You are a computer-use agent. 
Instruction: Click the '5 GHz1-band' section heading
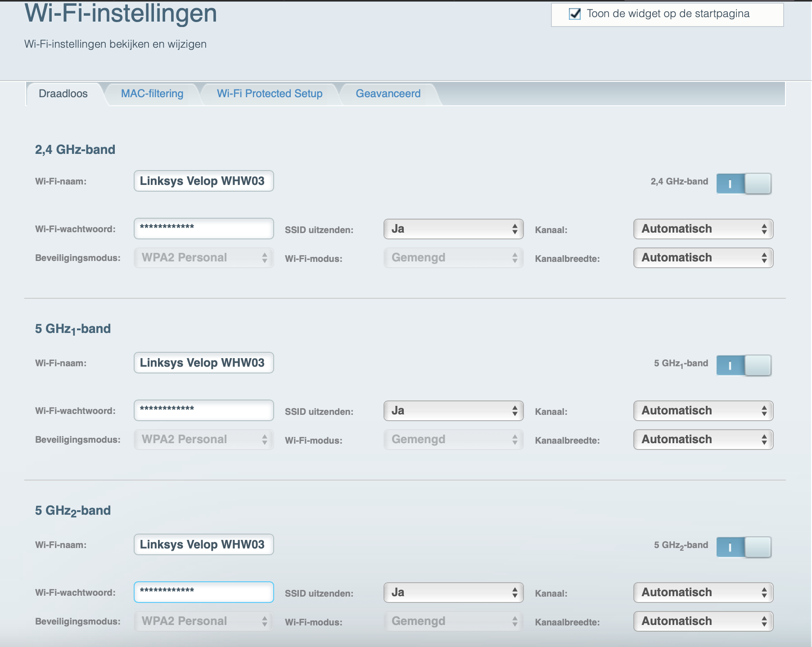point(73,329)
